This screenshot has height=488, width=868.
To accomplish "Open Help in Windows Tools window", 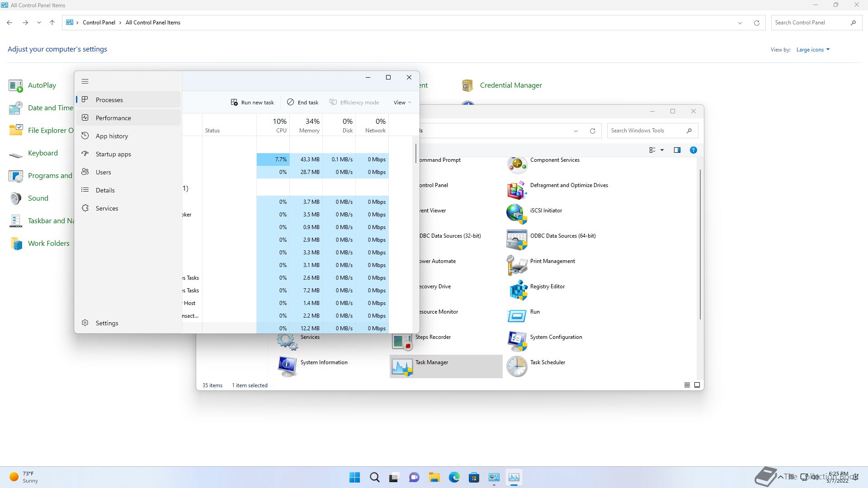I will 693,150.
